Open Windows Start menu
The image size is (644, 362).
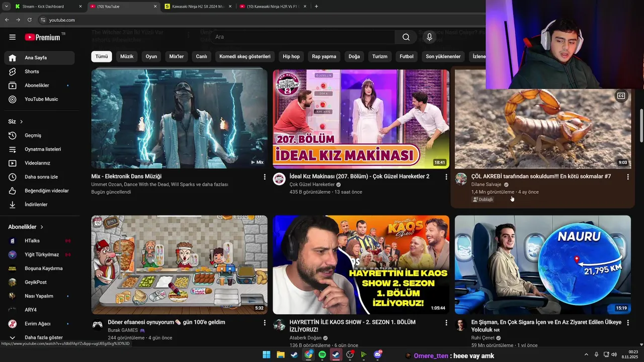tap(267, 354)
